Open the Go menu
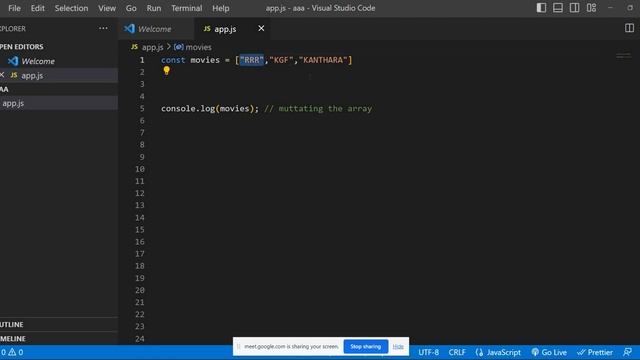Screen dimensions: 640x360 pos(131,8)
